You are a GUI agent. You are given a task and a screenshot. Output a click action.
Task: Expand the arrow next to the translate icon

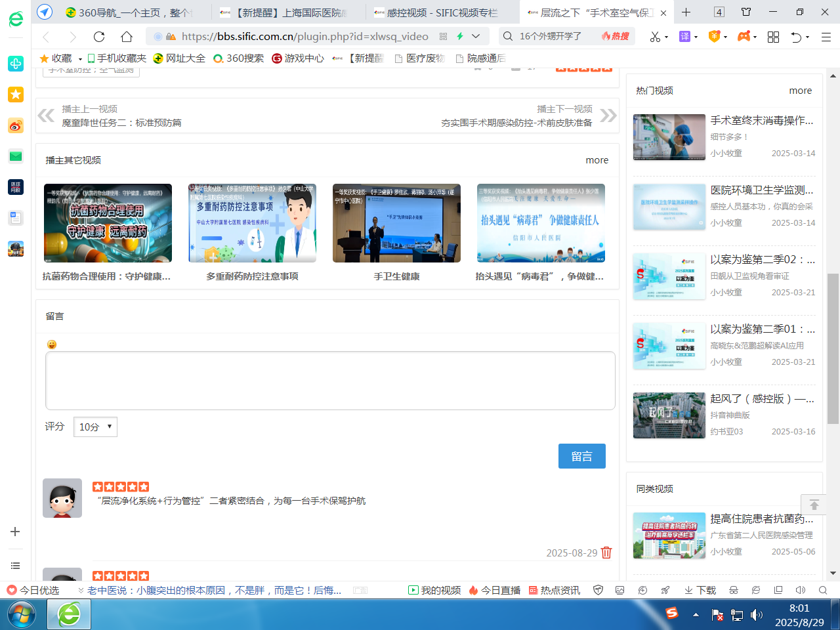click(696, 37)
